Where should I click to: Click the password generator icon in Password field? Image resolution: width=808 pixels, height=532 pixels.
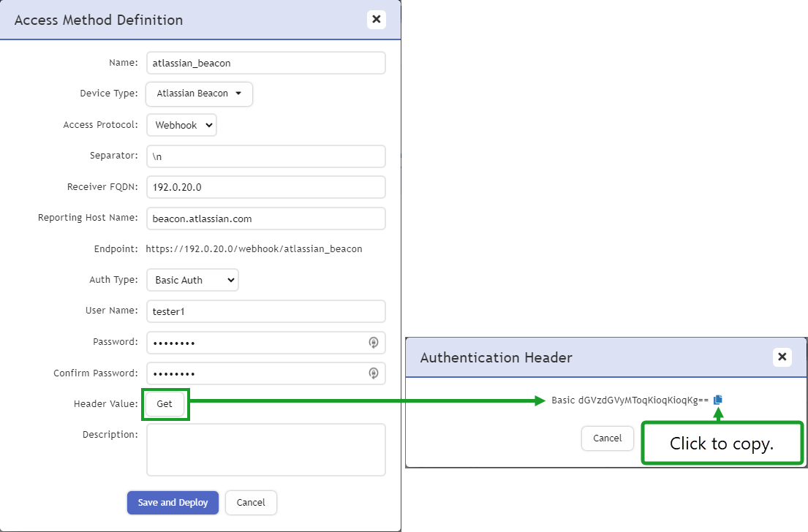tap(374, 342)
